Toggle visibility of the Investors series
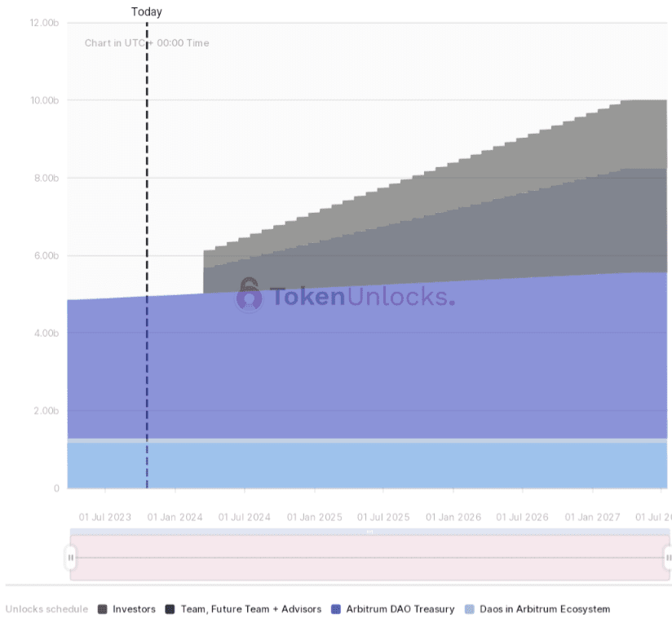 point(126,608)
